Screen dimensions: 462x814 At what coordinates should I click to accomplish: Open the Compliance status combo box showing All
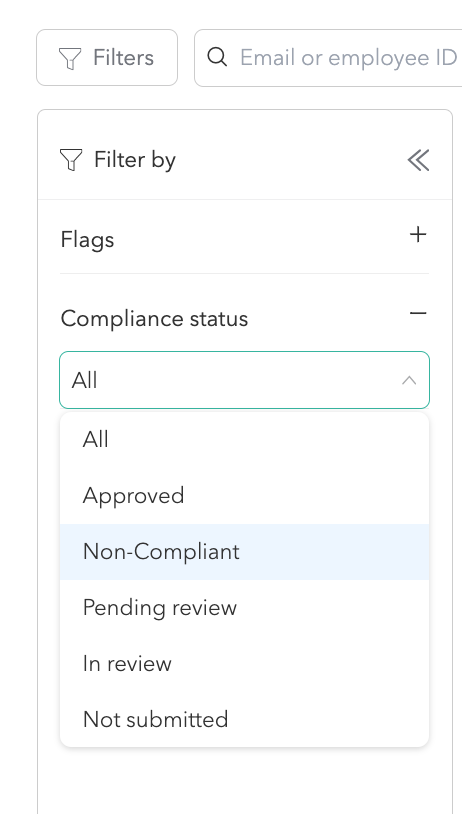(244, 380)
